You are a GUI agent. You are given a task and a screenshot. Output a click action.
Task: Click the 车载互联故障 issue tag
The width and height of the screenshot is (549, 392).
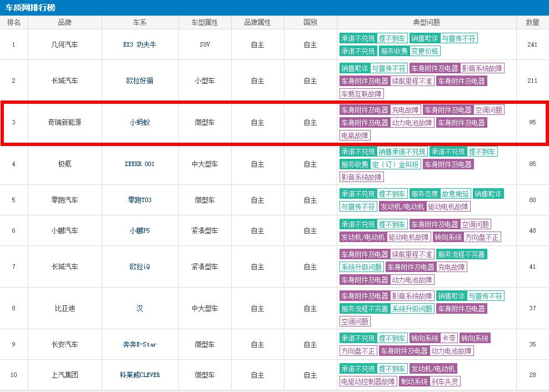click(362, 94)
